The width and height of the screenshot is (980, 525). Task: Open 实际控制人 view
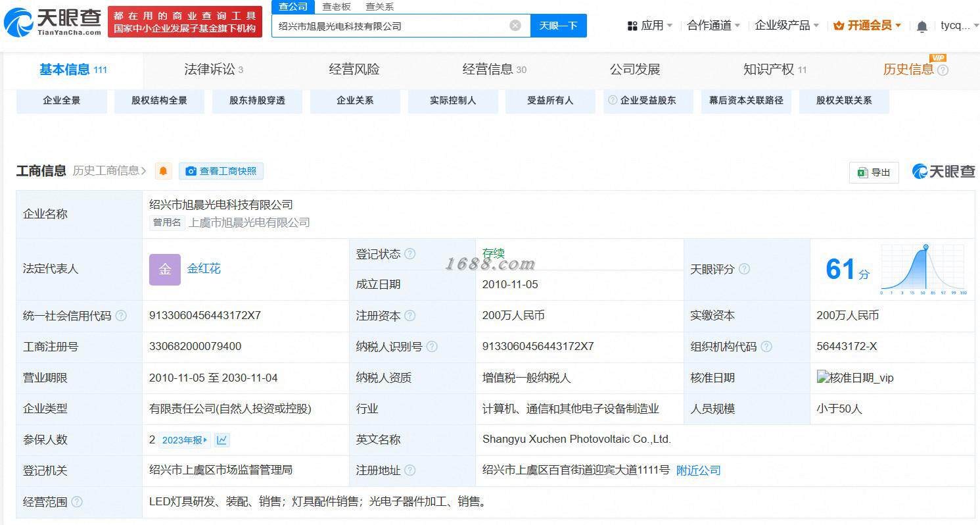(x=453, y=101)
